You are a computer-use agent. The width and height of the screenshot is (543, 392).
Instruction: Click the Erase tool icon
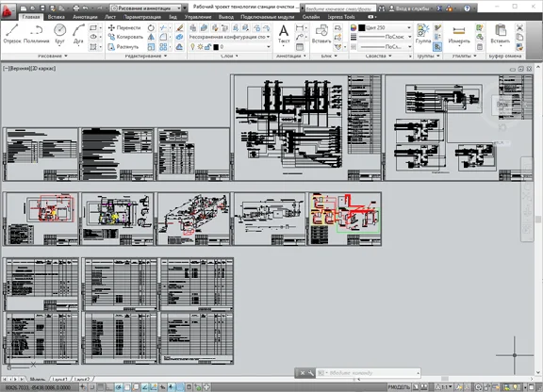click(179, 27)
